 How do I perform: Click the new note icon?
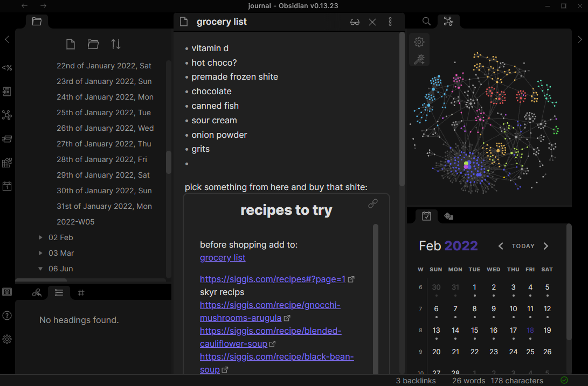click(70, 44)
